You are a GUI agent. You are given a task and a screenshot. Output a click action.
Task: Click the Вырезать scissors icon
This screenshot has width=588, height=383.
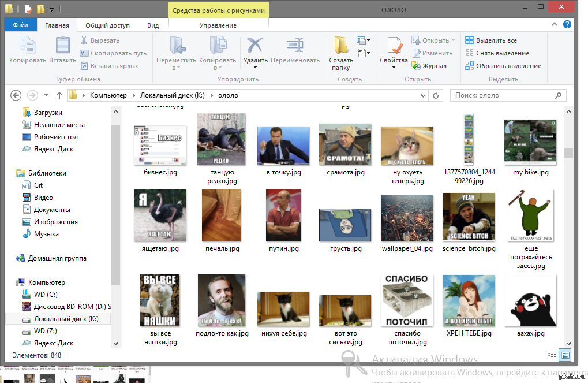click(x=84, y=40)
